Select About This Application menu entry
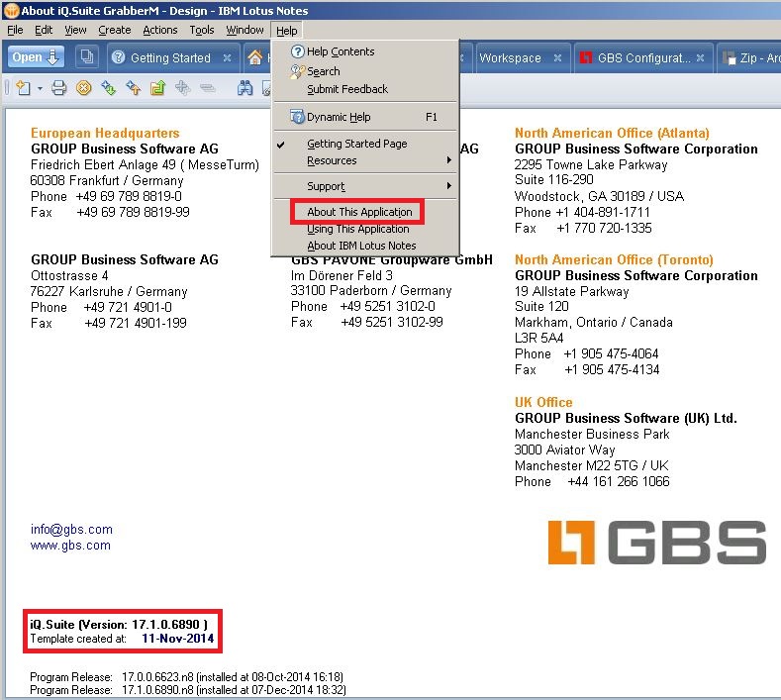The height and width of the screenshot is (700, 781). 358,212
